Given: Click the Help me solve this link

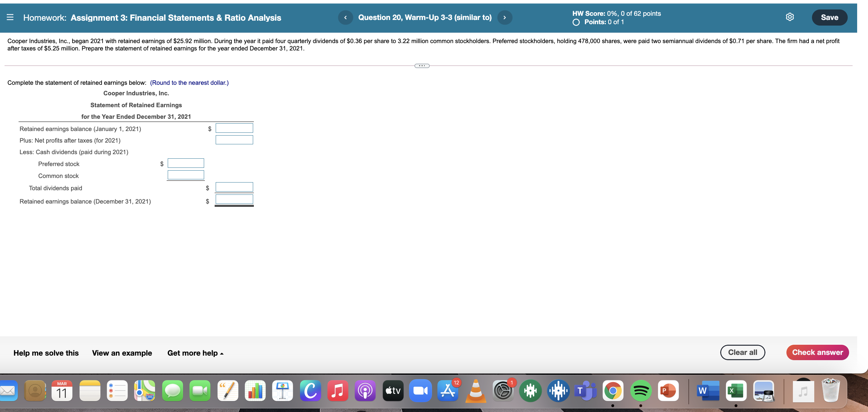Looking at the screenshot, I should pyautogui.click(x=46, y=353).
